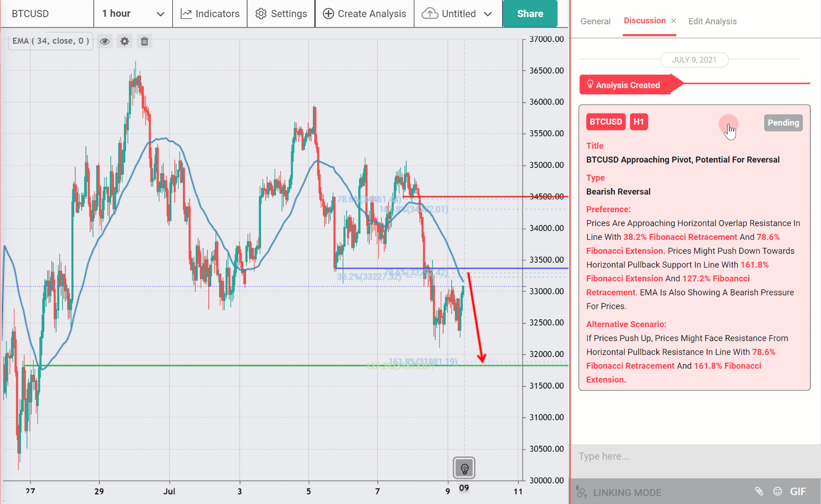The height and width of the screenshot is (504, 821).
Task: Click the BTCUSD symbol field
Action: click(x=47, y=14)
